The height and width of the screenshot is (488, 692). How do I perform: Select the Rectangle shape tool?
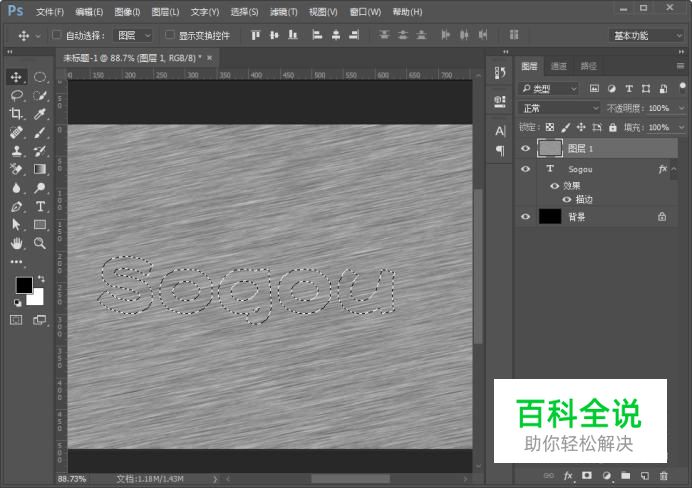[40, 225]
